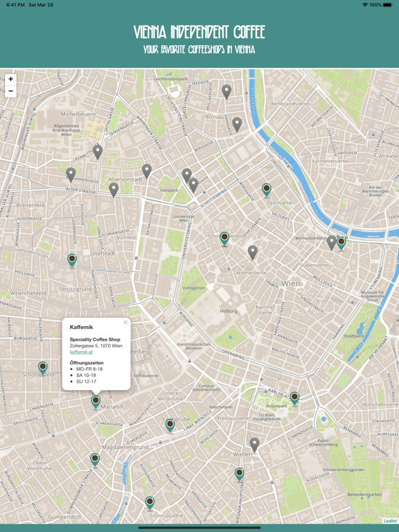
Task: Tap the battery indicator in status bar
Action: point(387,5)
